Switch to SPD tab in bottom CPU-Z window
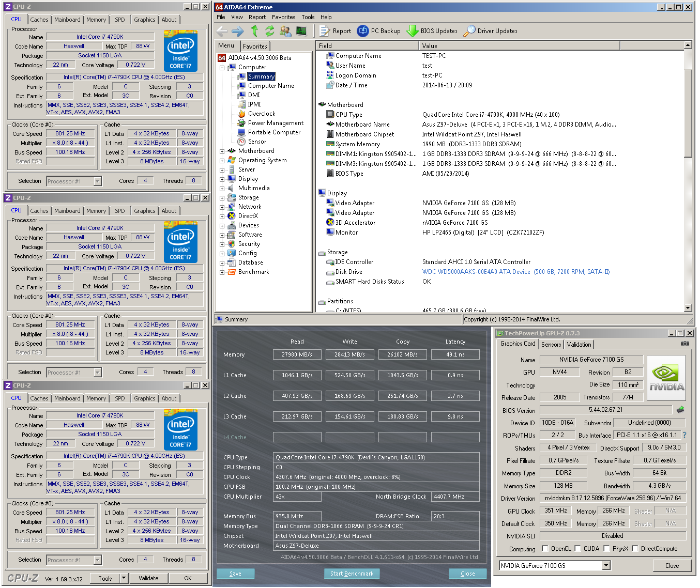The image size is (700, 588). [x=120, y=398]
